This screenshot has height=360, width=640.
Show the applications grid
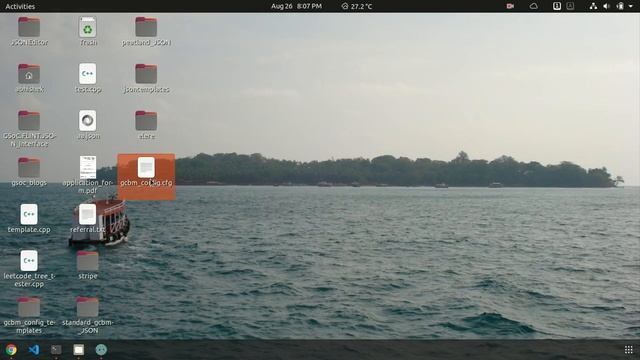pos(629,350)
